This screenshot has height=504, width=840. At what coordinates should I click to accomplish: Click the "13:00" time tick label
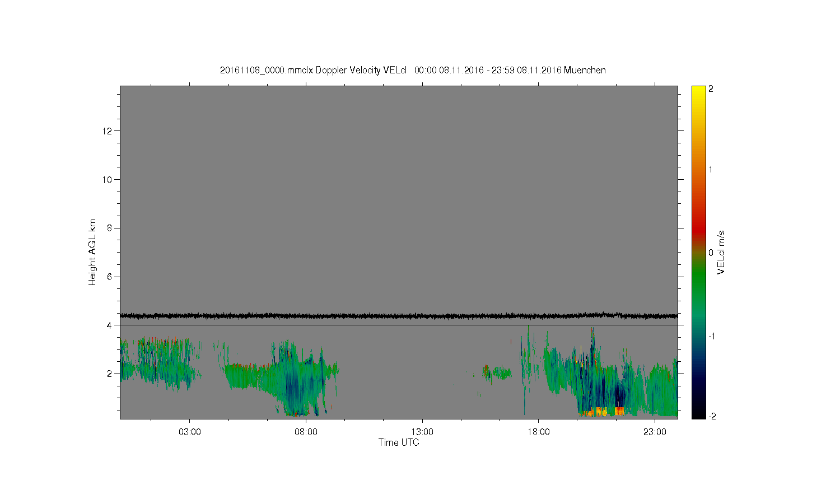point(422,432)
